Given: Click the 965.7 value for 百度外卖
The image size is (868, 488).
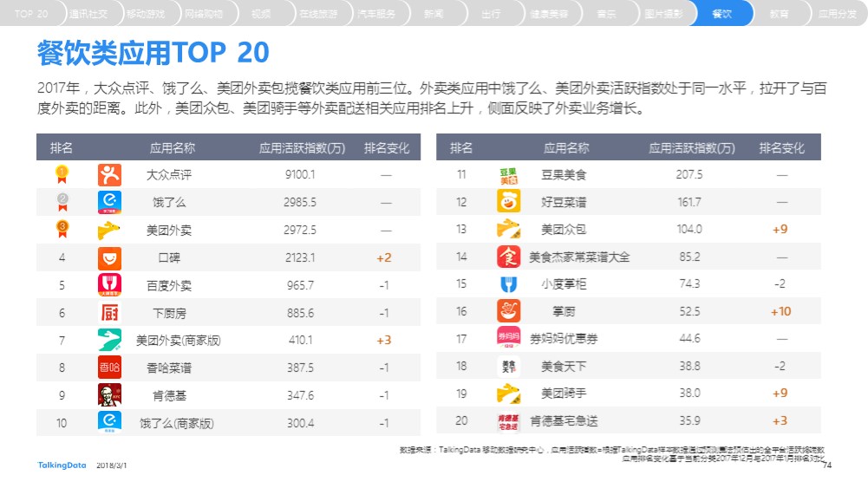Looking at the screenshot, I should [x=300, y=285].
